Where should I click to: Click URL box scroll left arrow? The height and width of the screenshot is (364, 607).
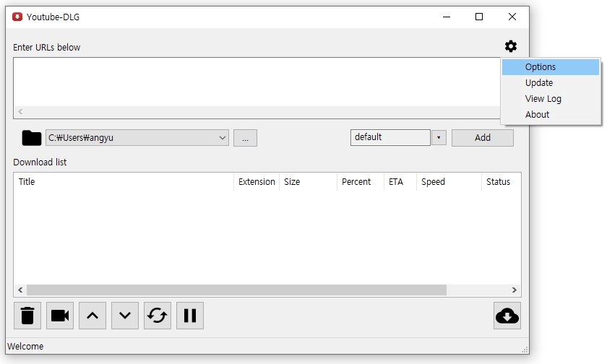20,111
